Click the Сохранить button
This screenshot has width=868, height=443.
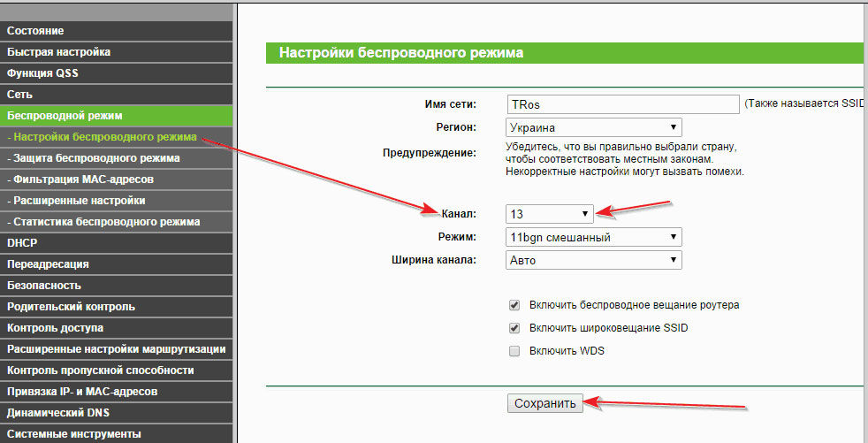tap(545, 403)
